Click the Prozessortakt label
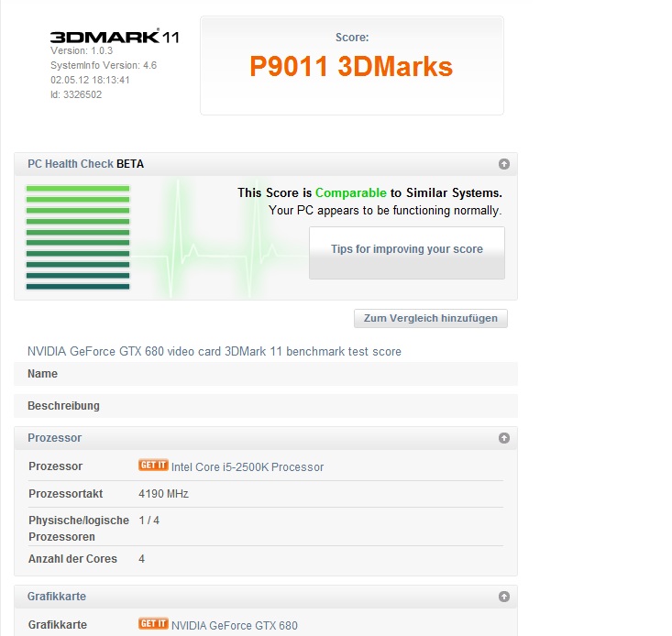This screenshot has width=672, height=636. (66, 494)
